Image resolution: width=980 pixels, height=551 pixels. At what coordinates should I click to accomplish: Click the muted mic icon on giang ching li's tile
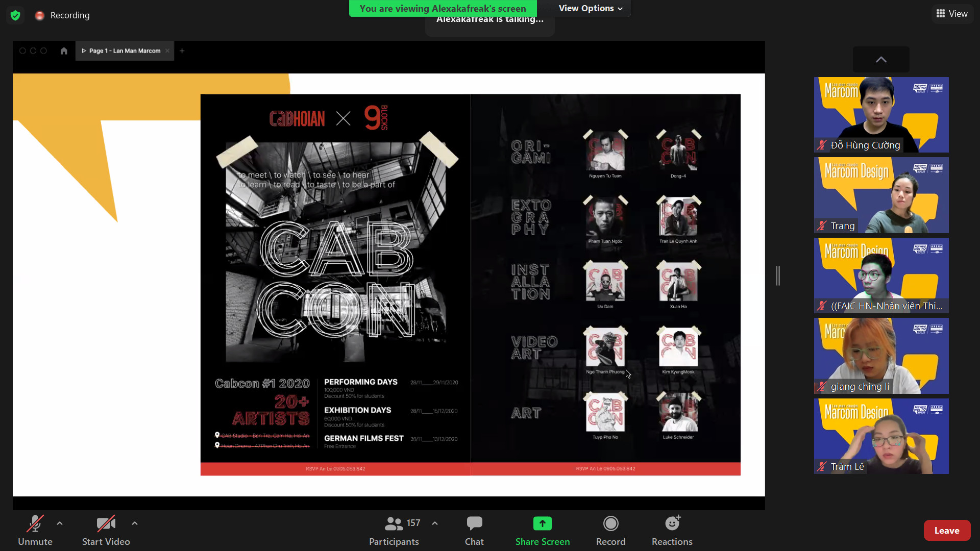822,386
